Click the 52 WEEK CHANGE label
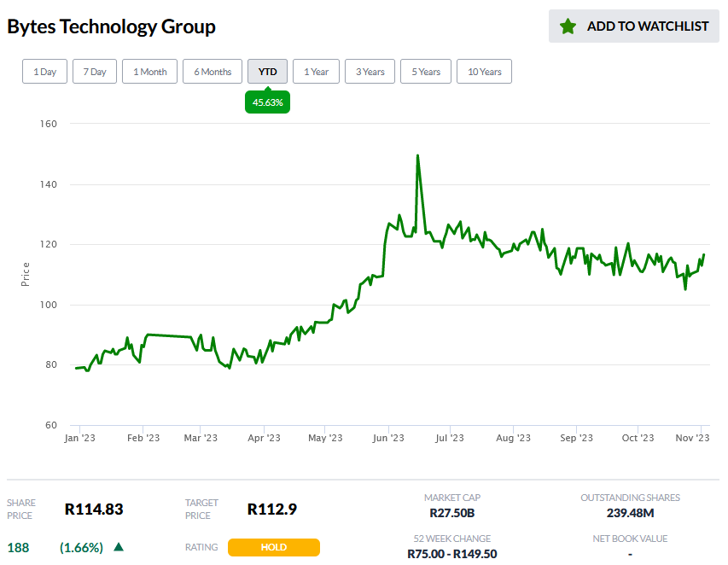Screen dimensions: 728x565 [452, 539]
